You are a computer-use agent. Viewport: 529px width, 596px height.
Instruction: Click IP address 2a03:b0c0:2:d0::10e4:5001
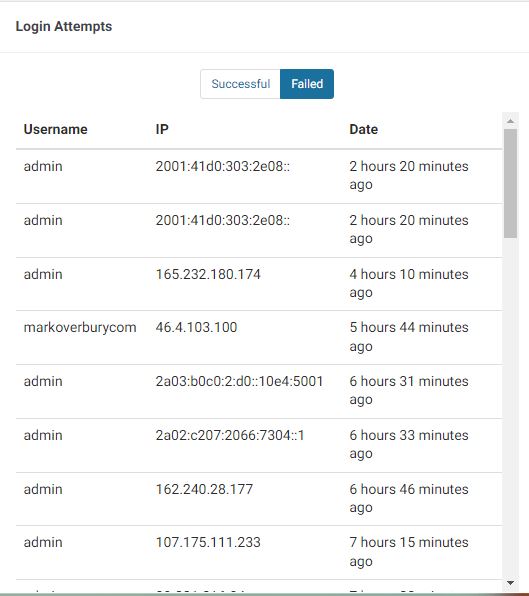(x=239, y=381)
